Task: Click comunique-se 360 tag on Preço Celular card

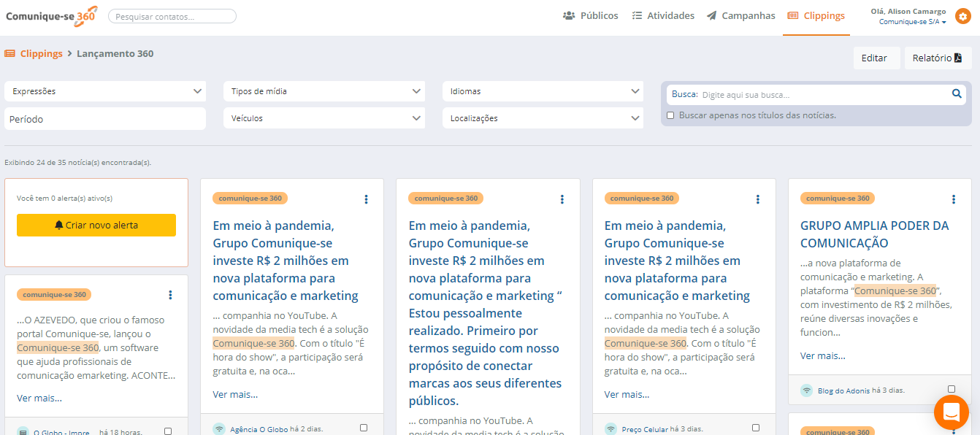Action: pyautogui.click(x=641, y=199)
